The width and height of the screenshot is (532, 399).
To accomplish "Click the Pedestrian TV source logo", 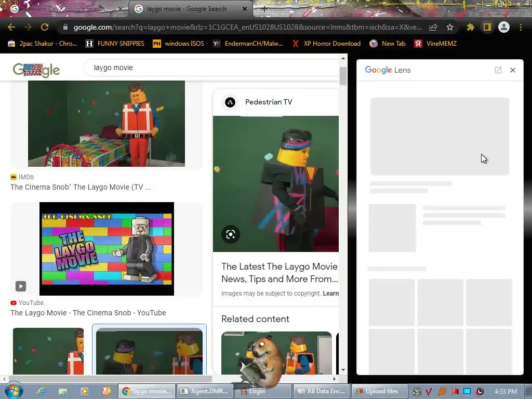I will (x=230, y=102).
